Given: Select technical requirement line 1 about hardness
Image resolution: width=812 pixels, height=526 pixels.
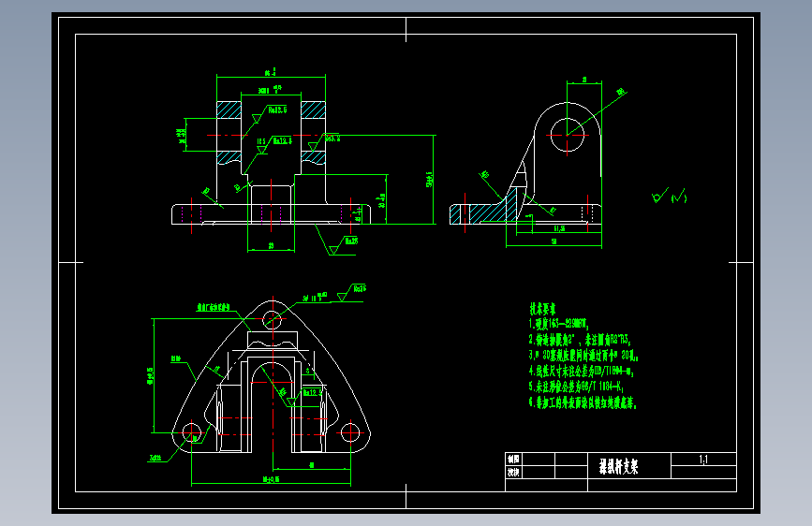Looking at the screenshot, I should (x=559, y=324).
